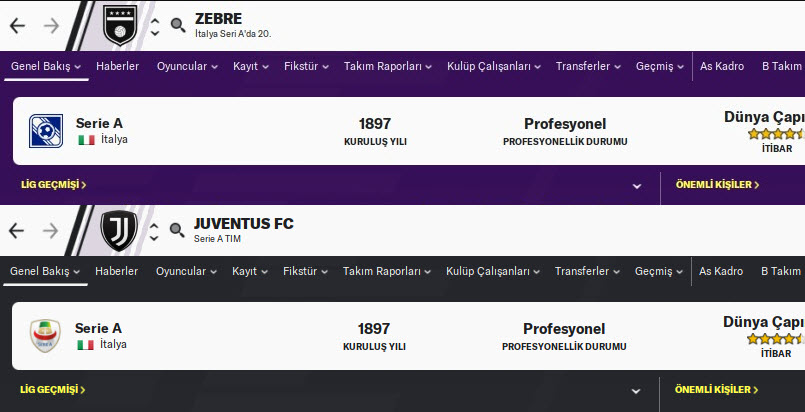Switch to the Haberler tab in the Zebre menu bar
This screenshot has width=805, height=412.
click(117, 67)
